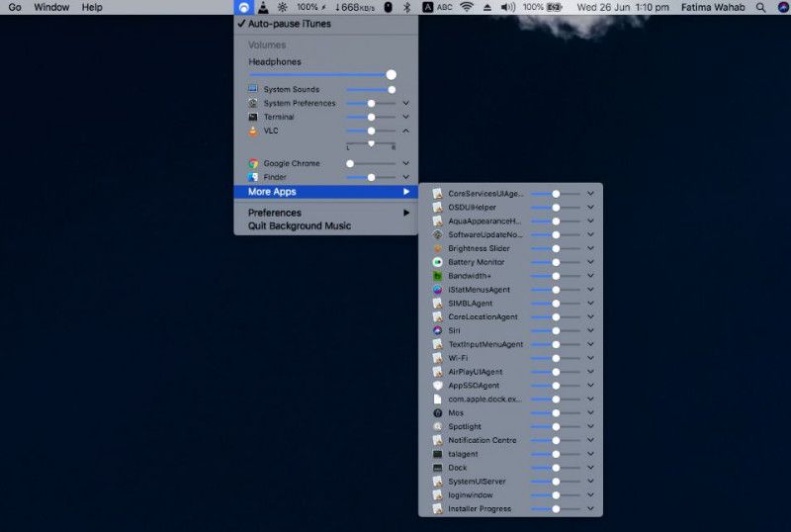This screenshot has height=532, width=791.
Task: Click the Google Chrome icon in volumes list
Action: (253, 163)
